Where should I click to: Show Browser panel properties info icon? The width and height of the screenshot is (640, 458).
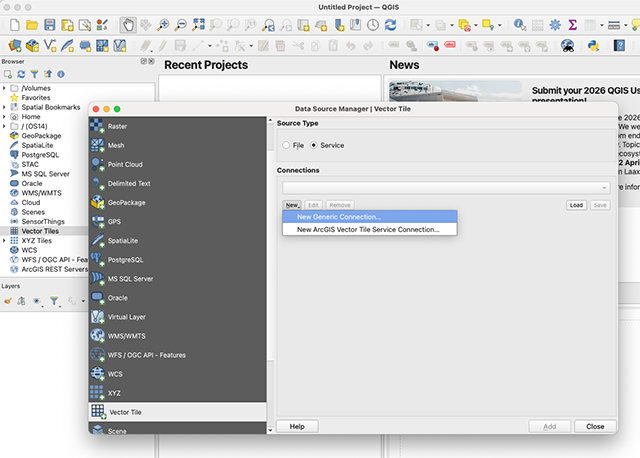point(61,74)
